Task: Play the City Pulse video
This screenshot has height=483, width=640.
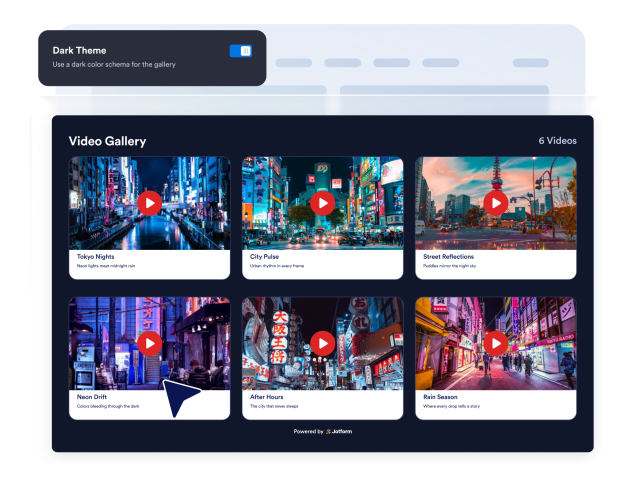Action: coord(322,203)
